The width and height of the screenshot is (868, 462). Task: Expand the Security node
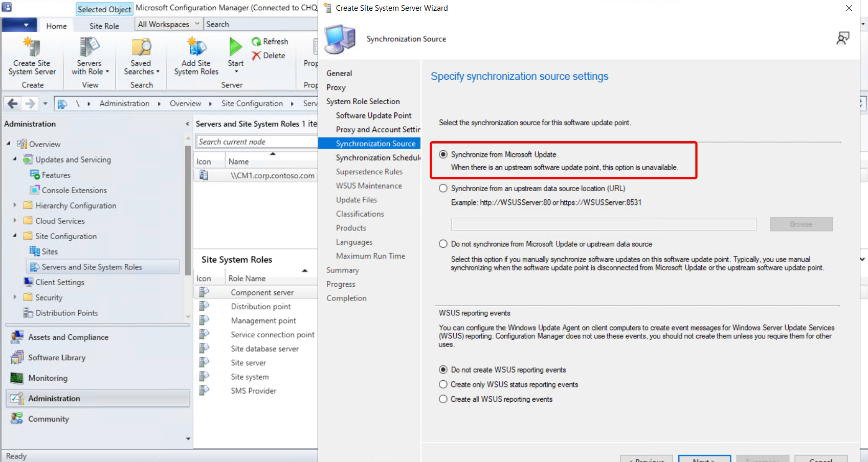15,297
